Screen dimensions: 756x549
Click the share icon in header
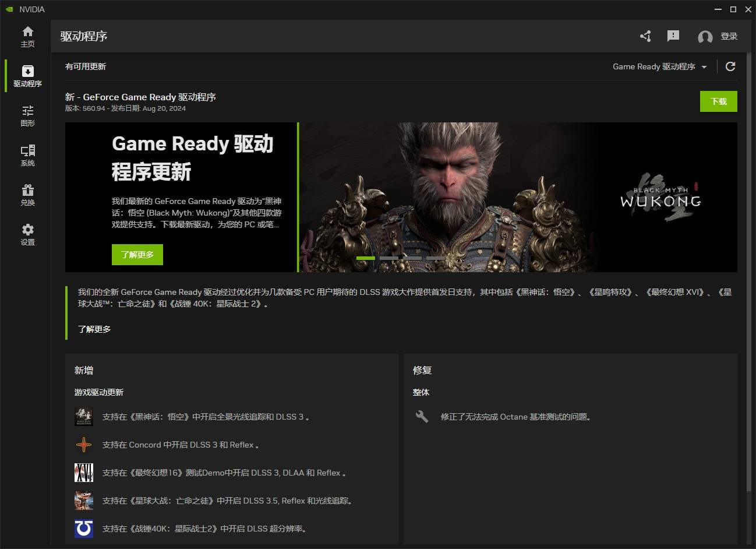[x=645, y=36]
